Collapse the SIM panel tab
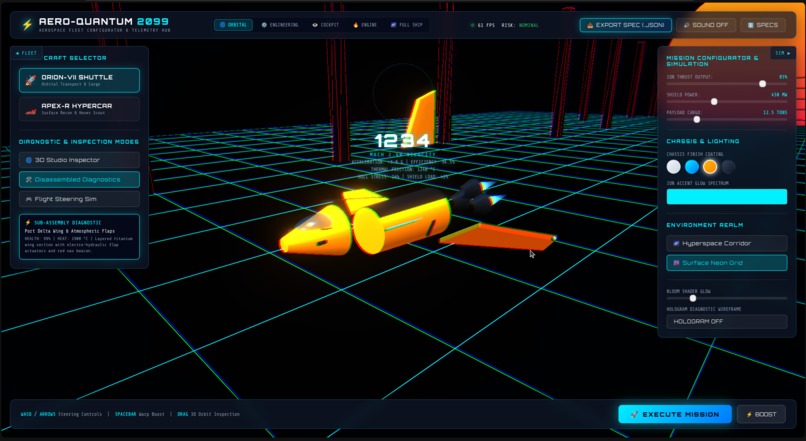806x441 pixels. coord(783,53)
